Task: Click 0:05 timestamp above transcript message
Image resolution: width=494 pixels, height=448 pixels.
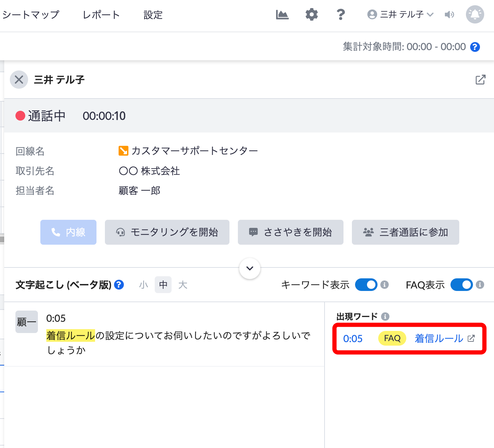Action: click(56, 318)
